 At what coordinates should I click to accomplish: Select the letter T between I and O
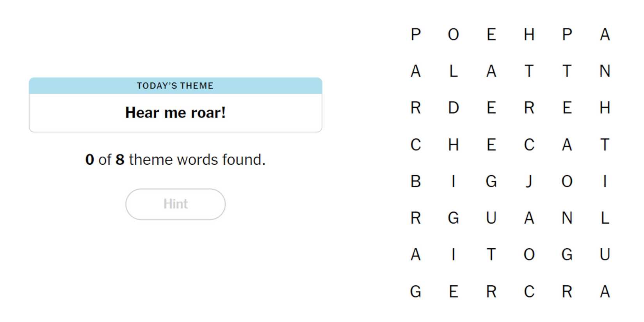(491, 254)
